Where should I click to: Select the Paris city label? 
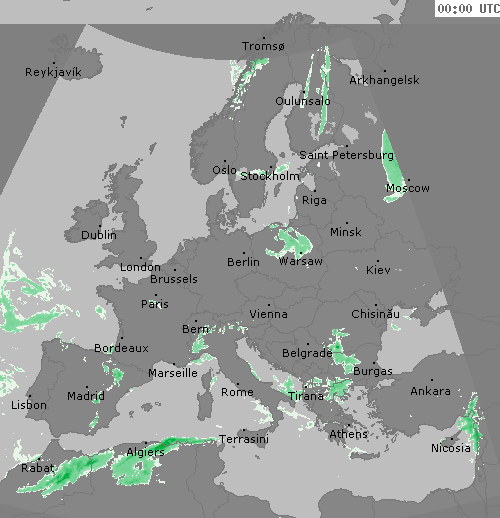pyautogui.click(x=155, y=304)
